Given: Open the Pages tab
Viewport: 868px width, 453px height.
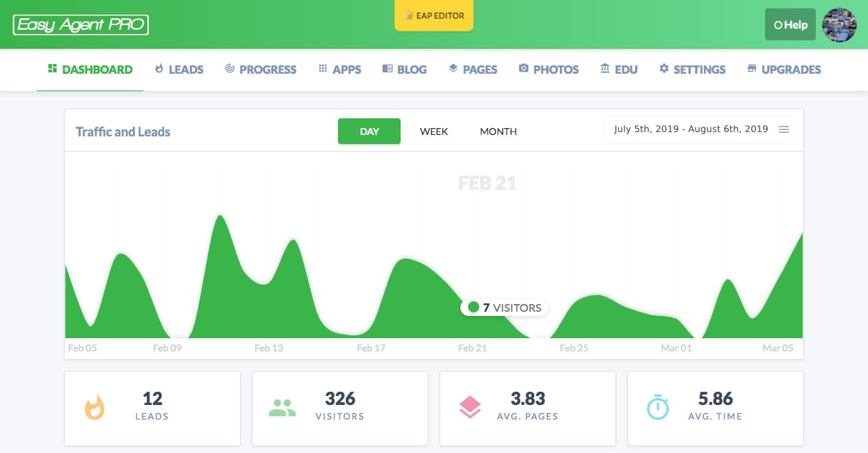Looking at the screenshot, I should 473,70.
